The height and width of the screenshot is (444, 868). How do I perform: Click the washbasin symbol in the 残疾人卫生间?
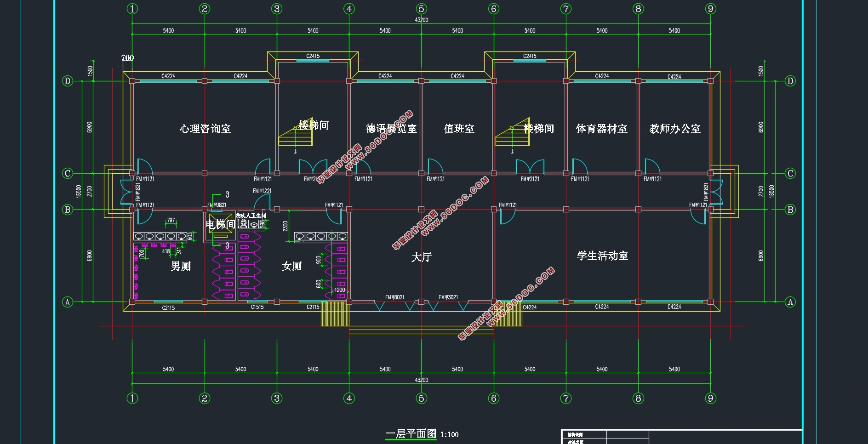pyautogui.click(x=254, y=225)
